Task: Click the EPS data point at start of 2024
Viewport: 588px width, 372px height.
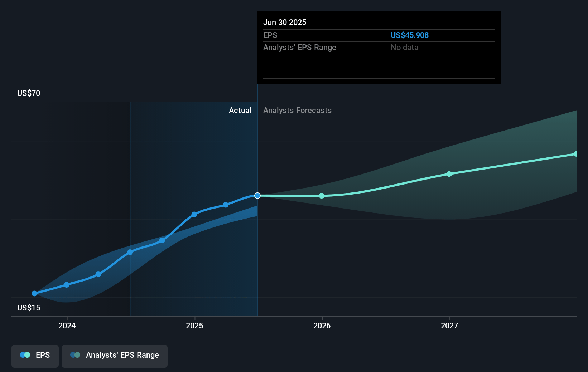Action: click(67, 285)
